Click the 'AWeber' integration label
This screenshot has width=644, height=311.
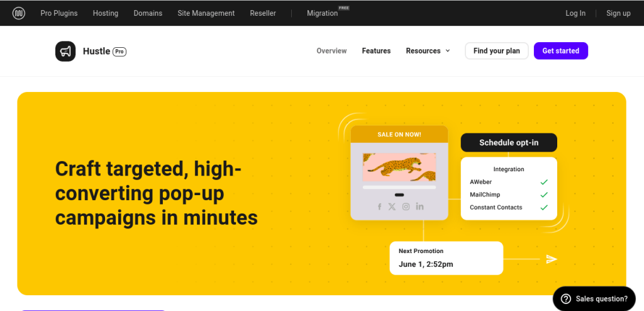point(481,182)
